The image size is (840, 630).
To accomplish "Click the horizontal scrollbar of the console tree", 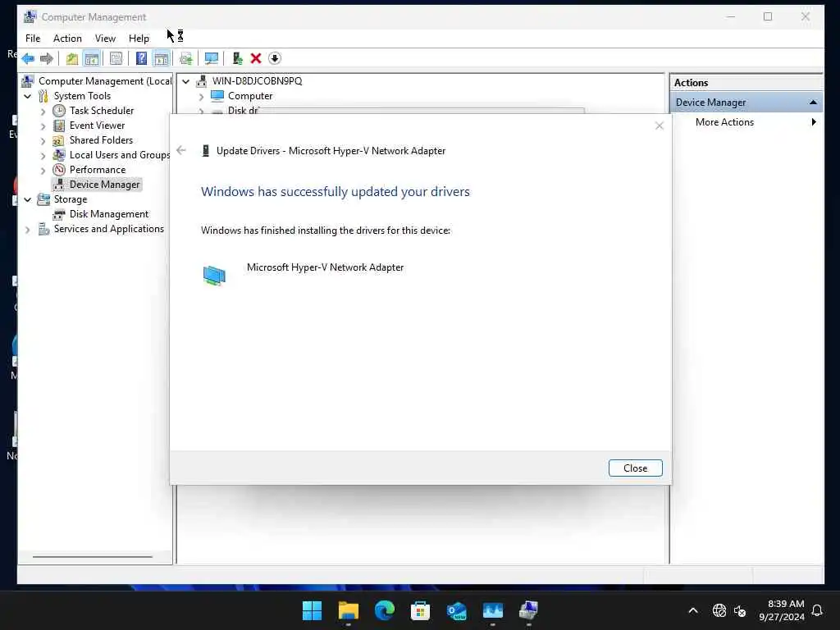I will (x=93, y=557).
